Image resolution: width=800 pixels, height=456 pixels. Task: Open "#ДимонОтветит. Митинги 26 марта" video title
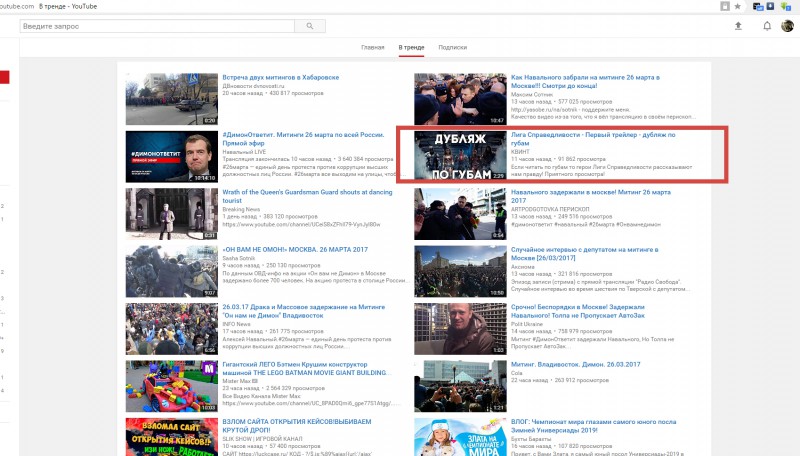point(303,139)
